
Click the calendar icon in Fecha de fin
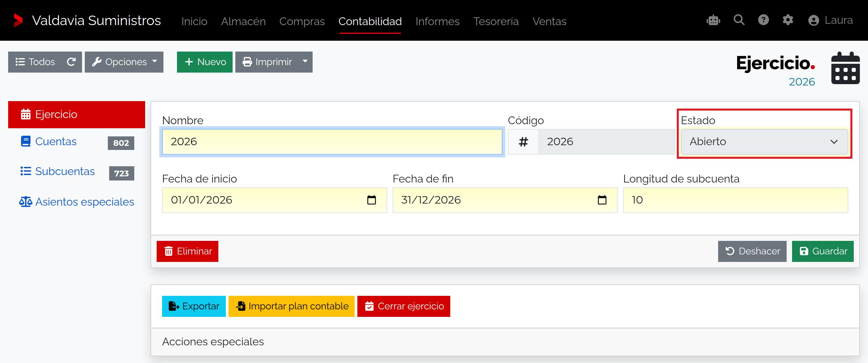pyautogui.click(x=602, y=200)
